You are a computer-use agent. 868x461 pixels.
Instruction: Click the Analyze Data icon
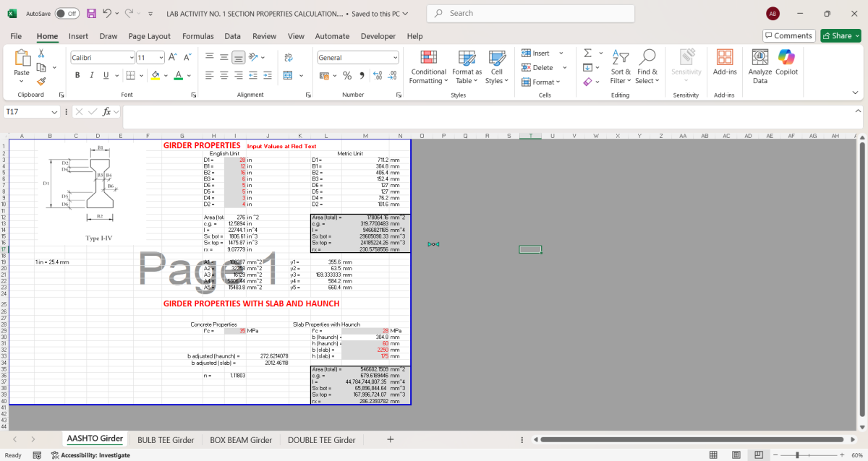tap(759, 66)
